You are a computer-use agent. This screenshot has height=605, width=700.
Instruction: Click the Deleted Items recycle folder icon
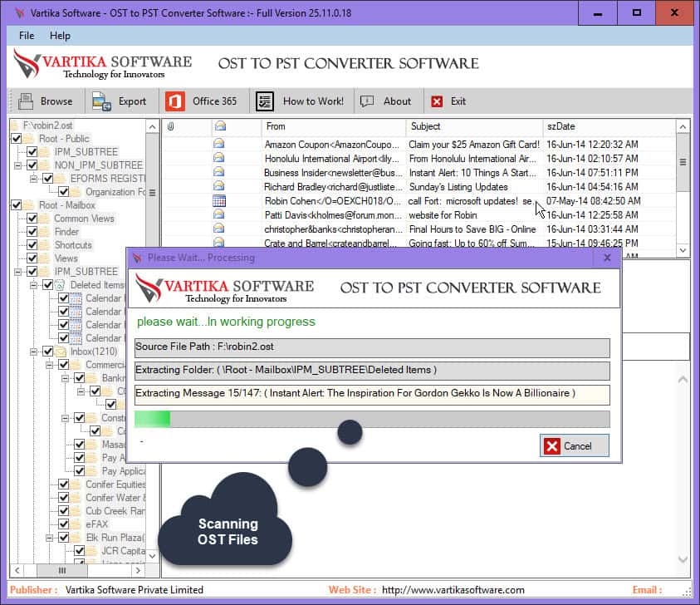pos(60,285)
